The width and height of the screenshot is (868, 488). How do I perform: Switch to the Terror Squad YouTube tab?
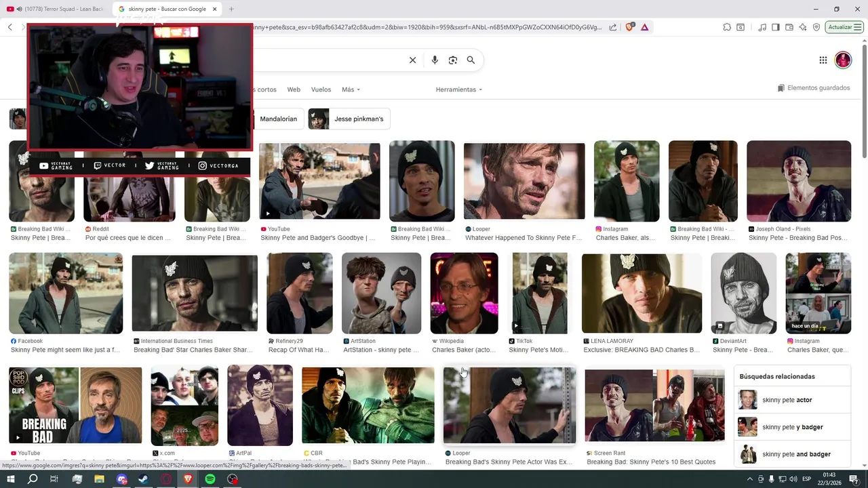click(56, 9)
